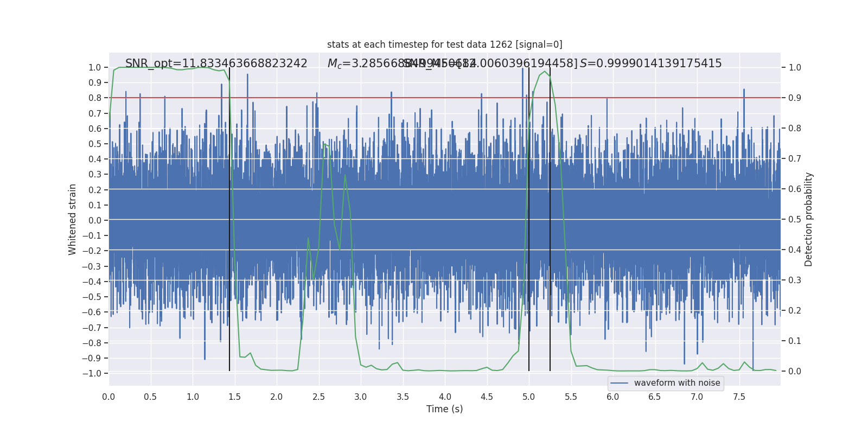Image resolution: width=868 pixels, height=434 pixels.
Task: Click the left y-axis tick label 0.0
Action: point(95,220)
